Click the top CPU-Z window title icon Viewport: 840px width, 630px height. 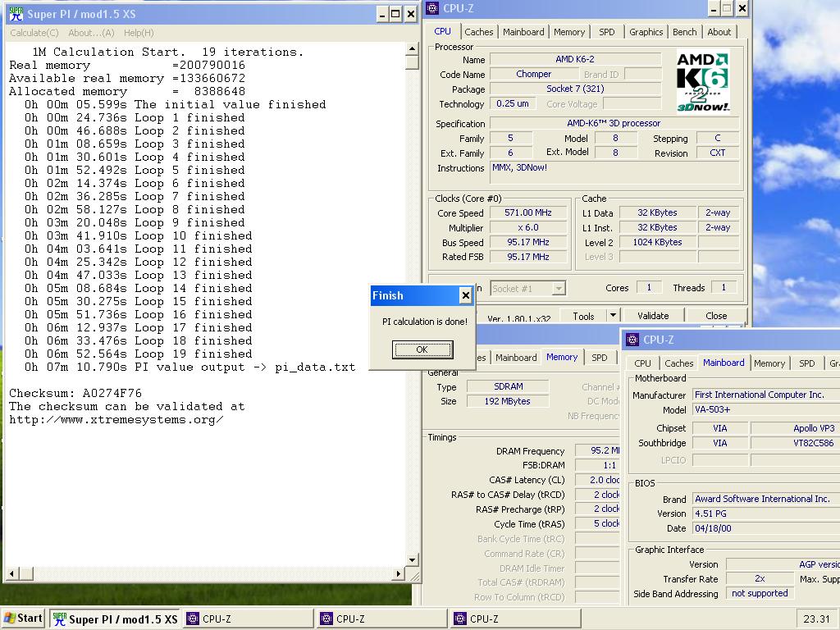point(433,8)
